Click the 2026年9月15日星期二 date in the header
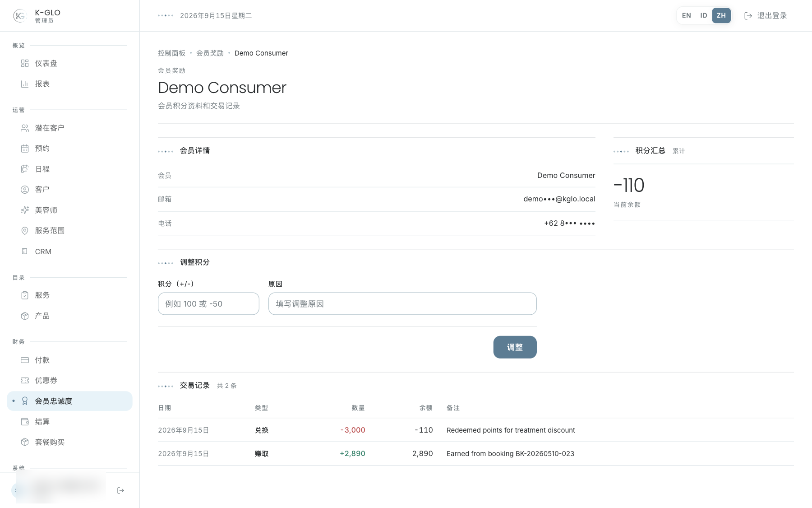 (x=216, y=16)
